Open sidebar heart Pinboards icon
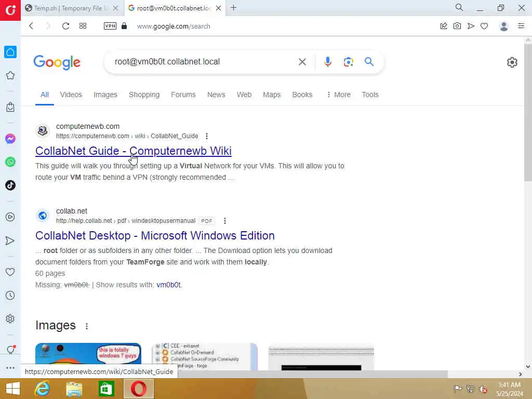This screenshot has width=532, height=399. pos(10,272)
